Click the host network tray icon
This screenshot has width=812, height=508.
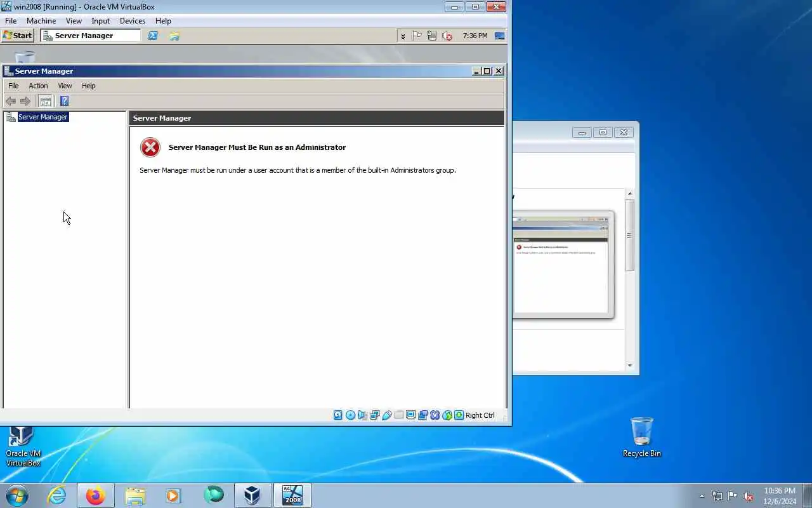(717, 496)
